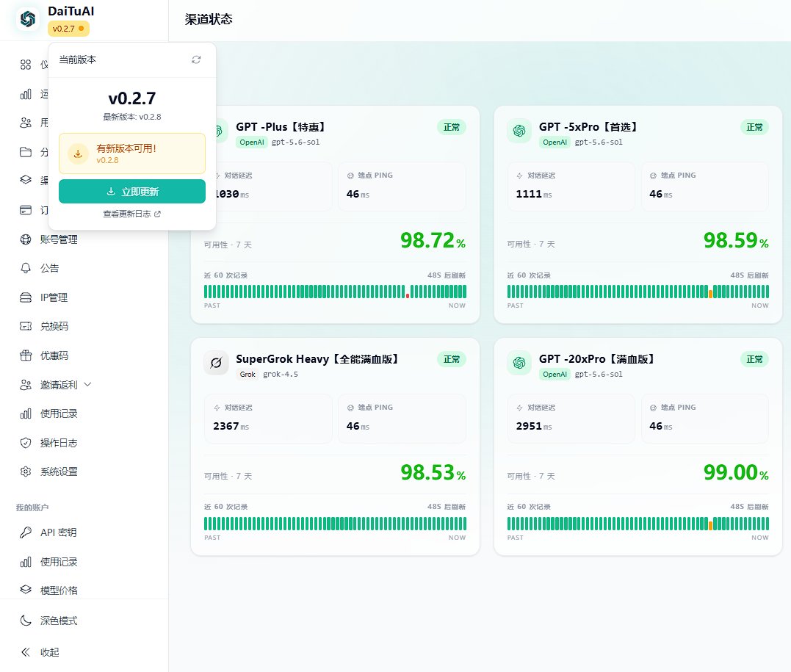The image size is (791, 672).
Task: Click the server icon beside IP管理
Action: (x=26, y=297)
